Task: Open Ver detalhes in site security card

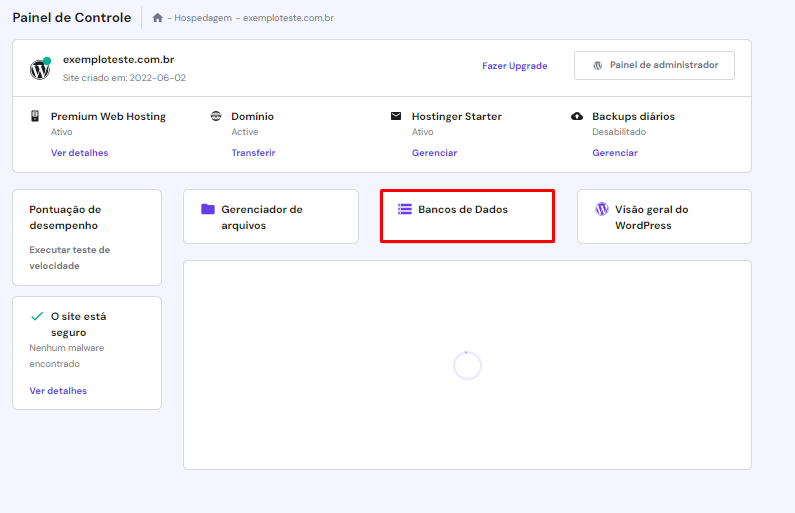Action: [58, 391]
